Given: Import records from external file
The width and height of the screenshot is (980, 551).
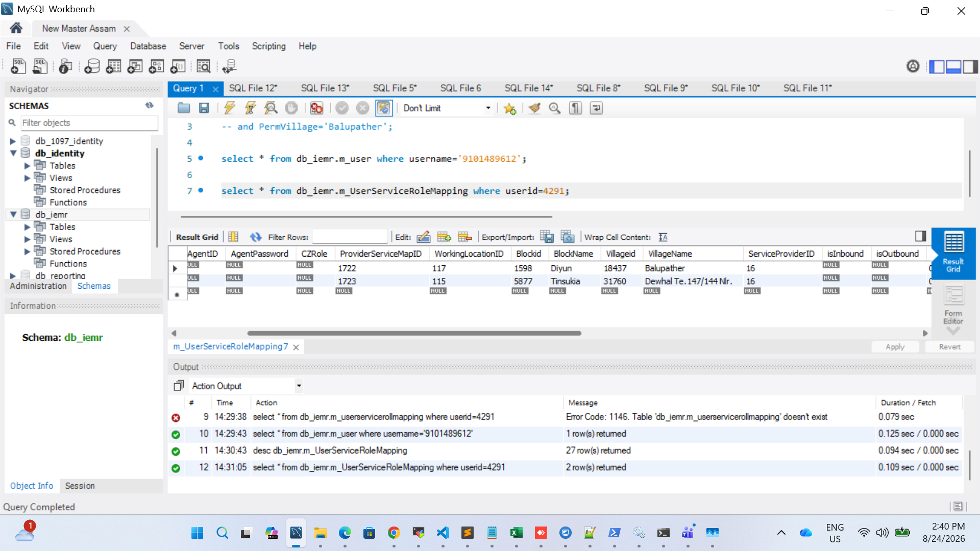Looking at the screenshot, I should (x=567, y=237).
